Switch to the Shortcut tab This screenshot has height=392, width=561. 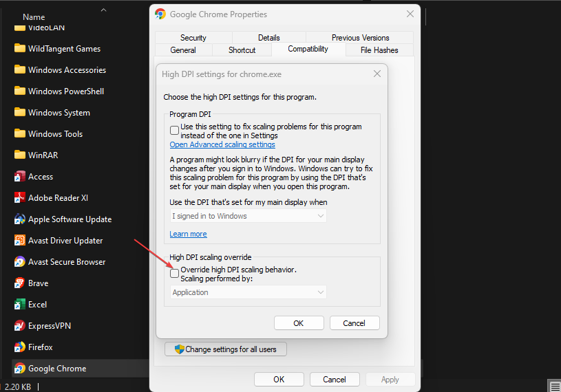242,50
